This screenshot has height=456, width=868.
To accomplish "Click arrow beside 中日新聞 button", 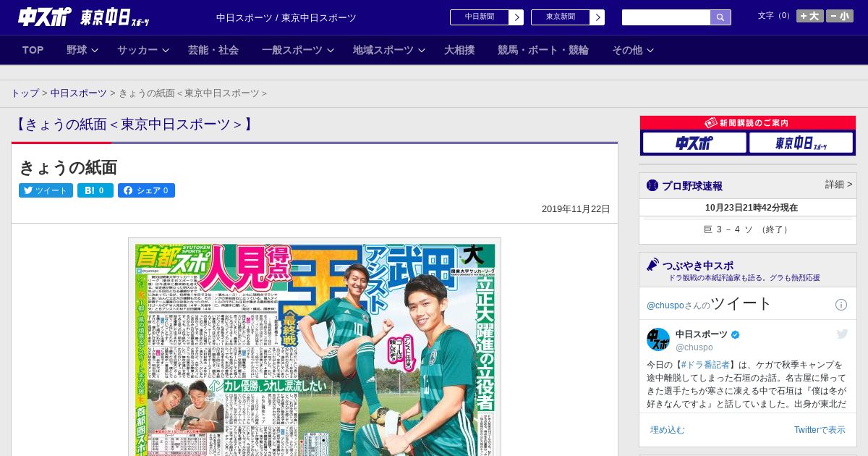I will (x=516, y=17).
